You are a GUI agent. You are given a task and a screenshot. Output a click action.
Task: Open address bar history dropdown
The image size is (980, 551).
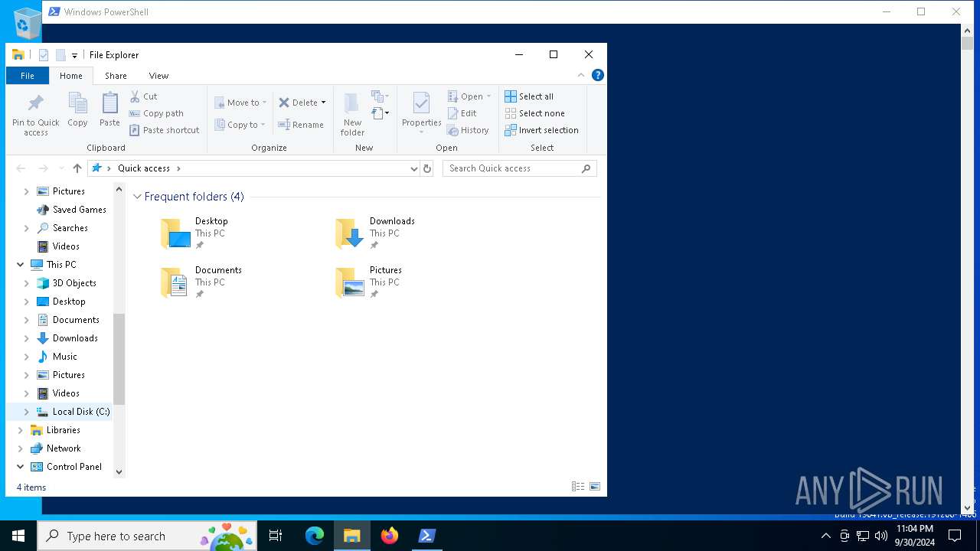tap(413, 168)
